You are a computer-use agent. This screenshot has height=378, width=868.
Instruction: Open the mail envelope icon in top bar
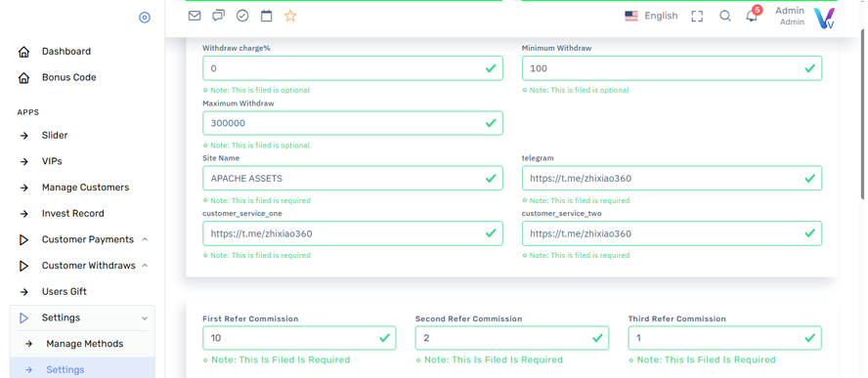195,16
